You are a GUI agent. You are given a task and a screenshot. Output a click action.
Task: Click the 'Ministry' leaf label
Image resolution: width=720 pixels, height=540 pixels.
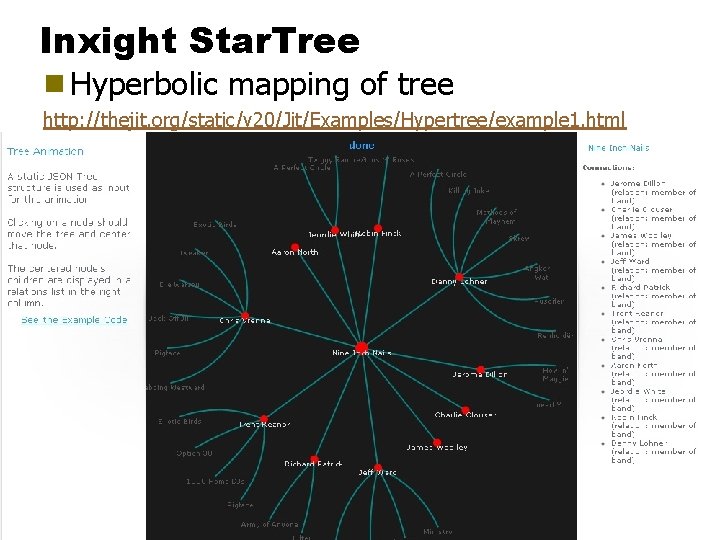point(438,531)
